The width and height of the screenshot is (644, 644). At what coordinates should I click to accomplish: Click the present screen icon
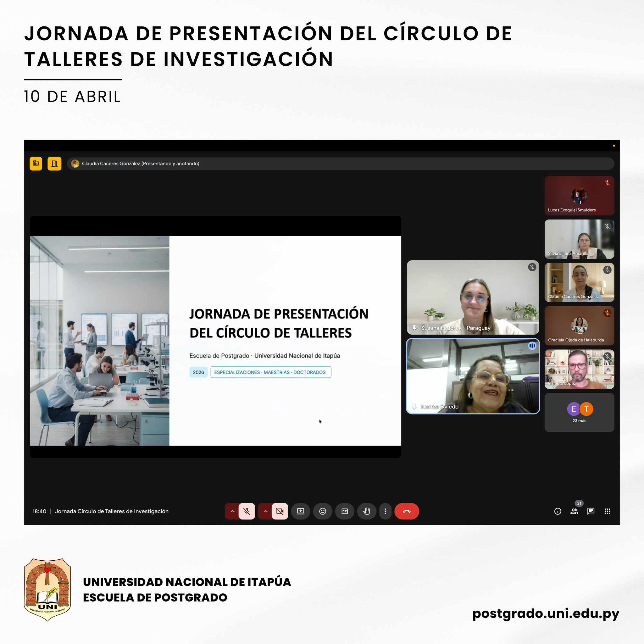coord(300,511)
